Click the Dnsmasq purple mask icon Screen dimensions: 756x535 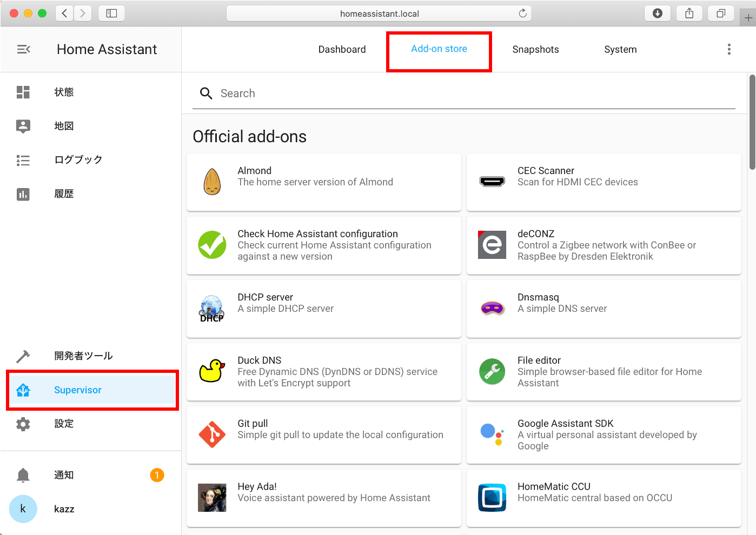tap(492, 308)
